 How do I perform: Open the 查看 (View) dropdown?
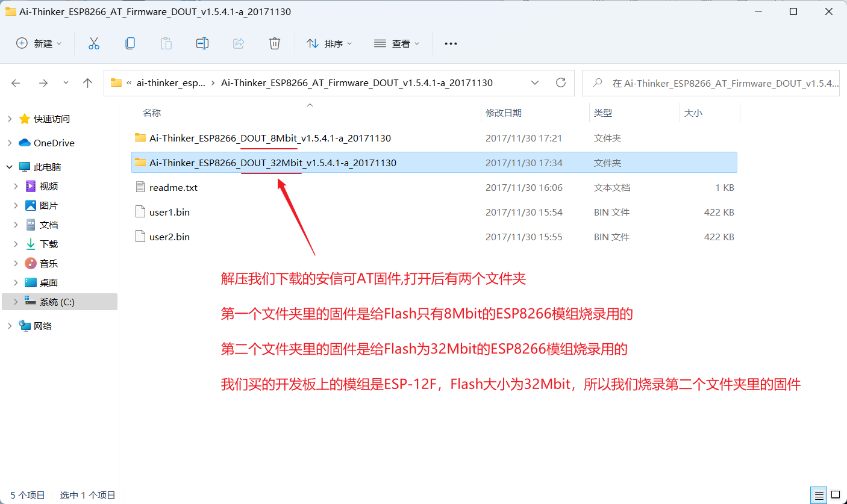click(396, 43)
